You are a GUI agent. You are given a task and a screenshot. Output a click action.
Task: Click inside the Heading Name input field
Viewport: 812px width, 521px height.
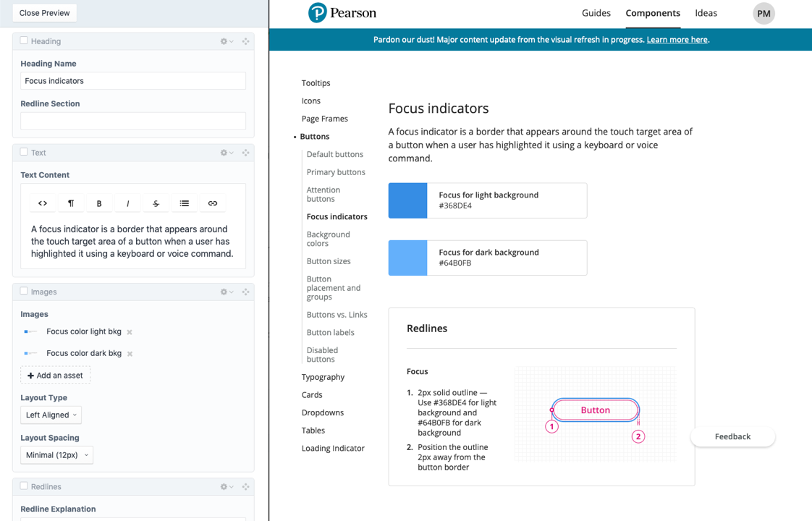pos(132,80)
